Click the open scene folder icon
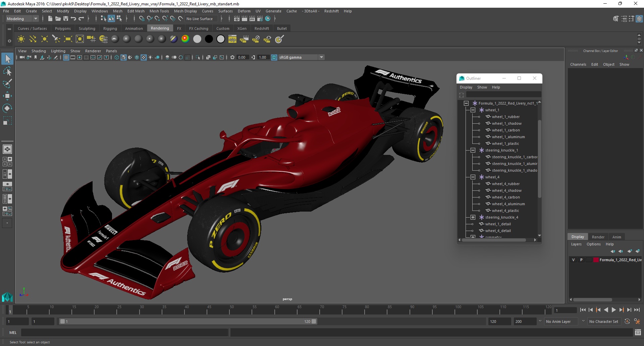Viewport: 644px width, 346px height. click(58, 19)
